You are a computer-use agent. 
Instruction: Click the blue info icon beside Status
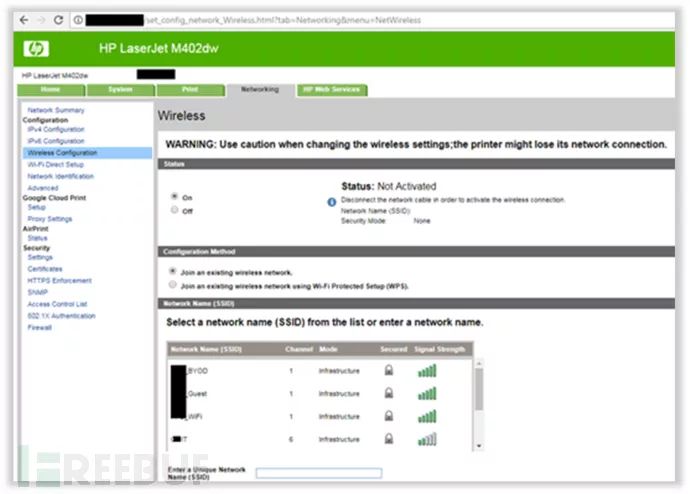[x=331, y=202]
